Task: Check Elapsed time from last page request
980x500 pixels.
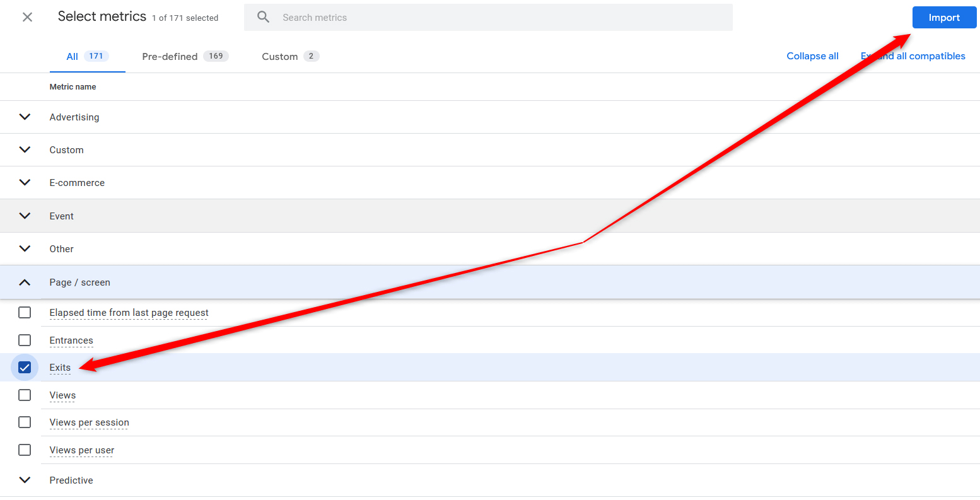Action: point(25,312)
